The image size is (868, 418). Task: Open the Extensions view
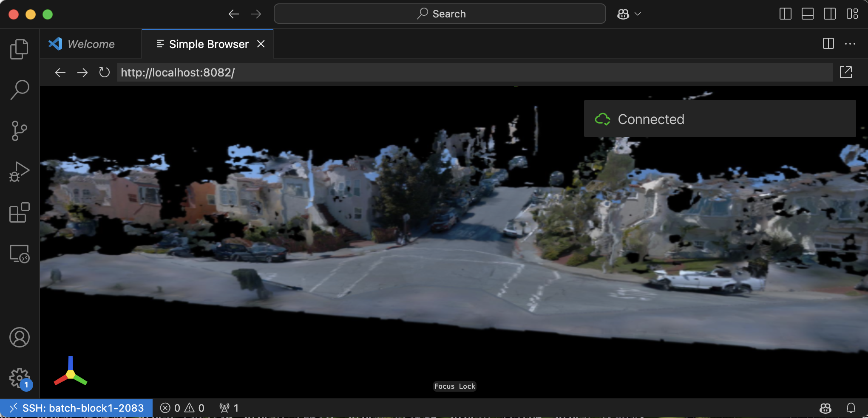pyautogui.click(x=19, y=212)
